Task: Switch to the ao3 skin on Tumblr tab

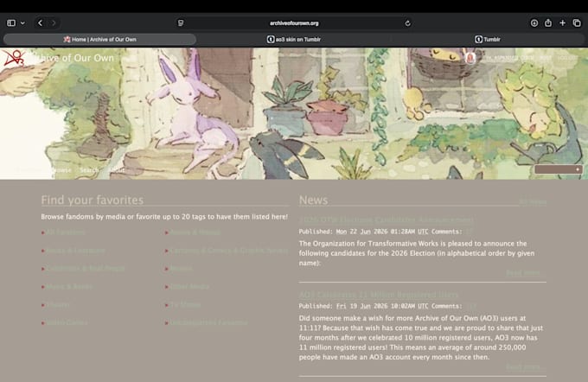Action: click(x=294, y=40)
